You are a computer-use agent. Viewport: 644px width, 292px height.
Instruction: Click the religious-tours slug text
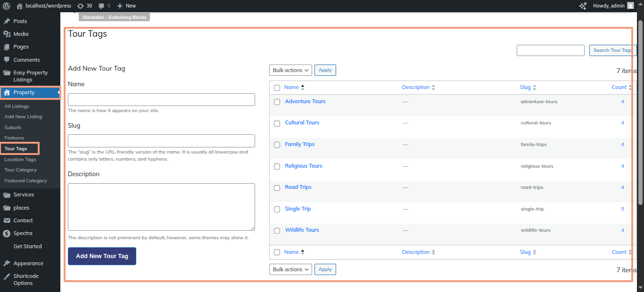[x=537, y=166]
